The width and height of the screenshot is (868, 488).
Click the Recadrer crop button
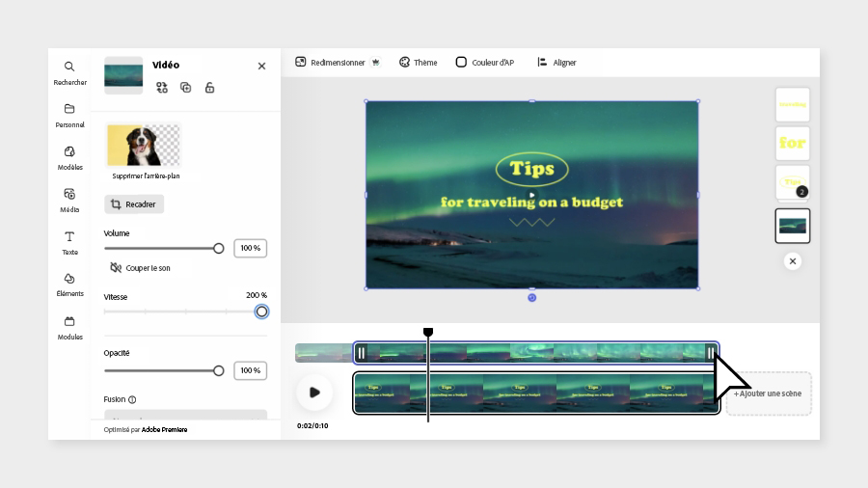tap(134, 204)
